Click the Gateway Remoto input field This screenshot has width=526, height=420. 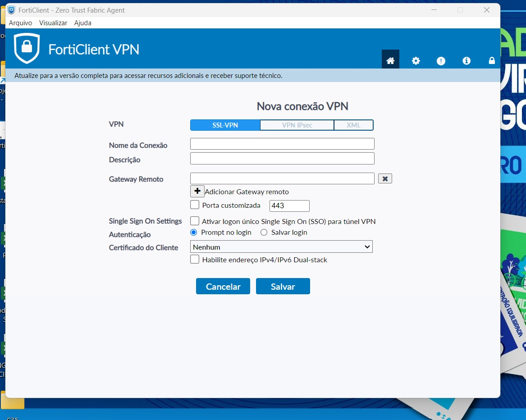pos(282,178)
